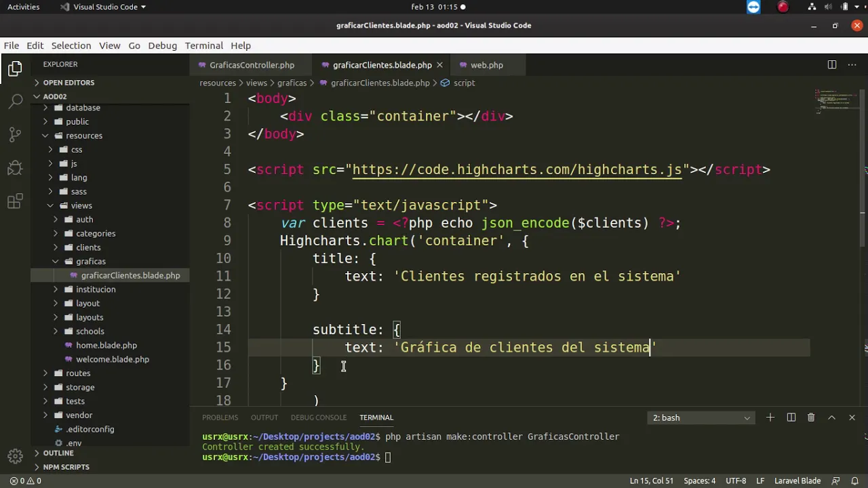Change end of line via LF

pyautogui.click(x=760, y=481)
